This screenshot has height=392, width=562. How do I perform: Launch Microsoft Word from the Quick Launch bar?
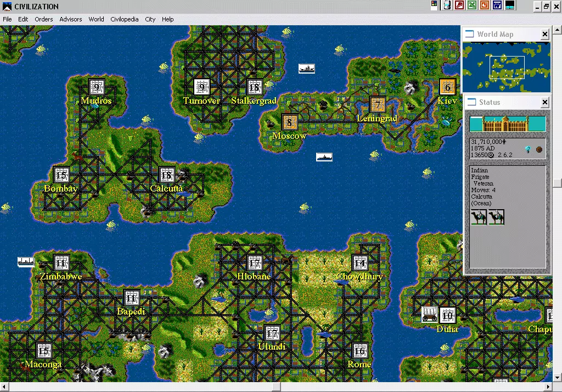point(497,6)
